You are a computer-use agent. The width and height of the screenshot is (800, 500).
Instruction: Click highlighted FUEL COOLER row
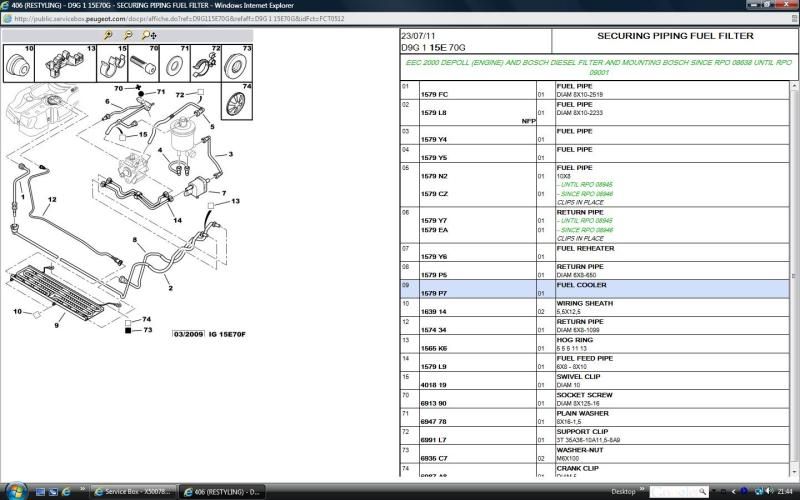[x=595, y=289]
